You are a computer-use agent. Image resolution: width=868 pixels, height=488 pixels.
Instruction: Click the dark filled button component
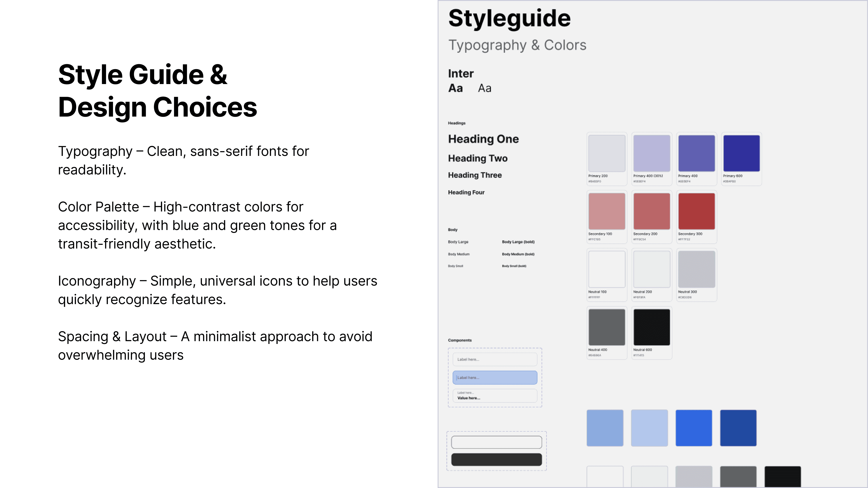click(496, 460)
